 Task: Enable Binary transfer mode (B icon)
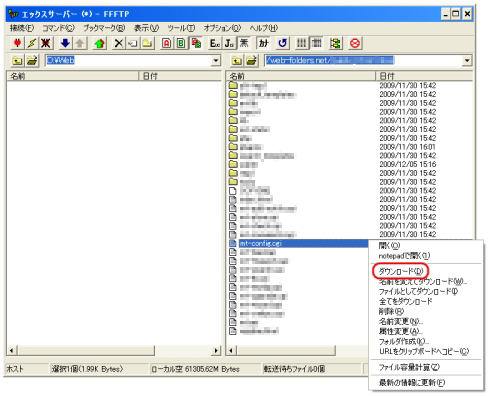click(181, 43)
